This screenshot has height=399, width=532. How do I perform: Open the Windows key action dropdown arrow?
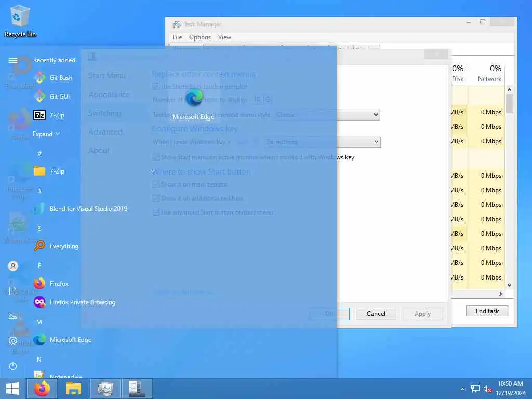pyautogui.click(x=376, y=142)
